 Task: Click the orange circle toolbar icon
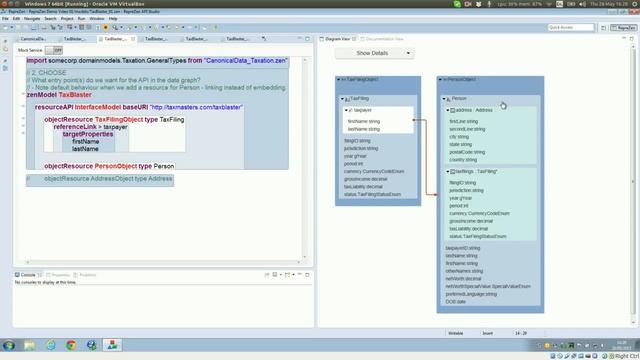[x=105, y=27]
